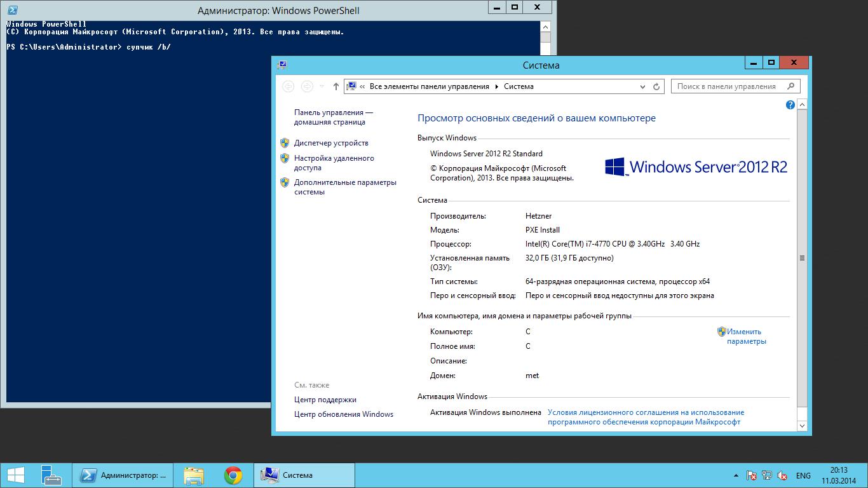This screenshot has width=868, height=488.
Task: Go back in System window
Action: pyautogui.click(x=288, y=86)
